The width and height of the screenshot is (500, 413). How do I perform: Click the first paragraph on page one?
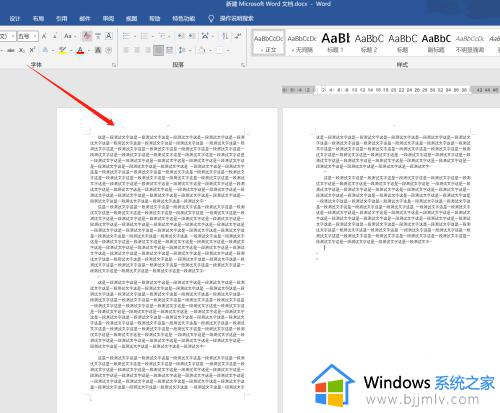[168, 169]
